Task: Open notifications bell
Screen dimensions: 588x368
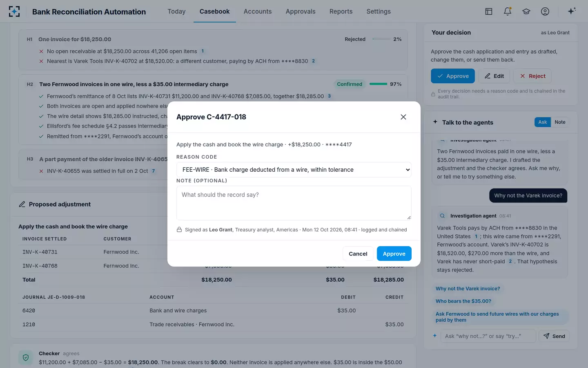Action: [x=508, y=11]
